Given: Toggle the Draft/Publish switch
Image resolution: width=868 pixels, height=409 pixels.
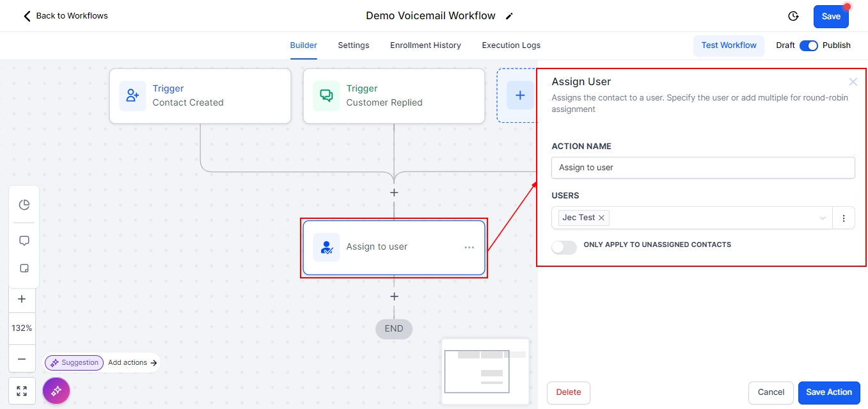Looking at the screenshot, I should tap(809, 45).
